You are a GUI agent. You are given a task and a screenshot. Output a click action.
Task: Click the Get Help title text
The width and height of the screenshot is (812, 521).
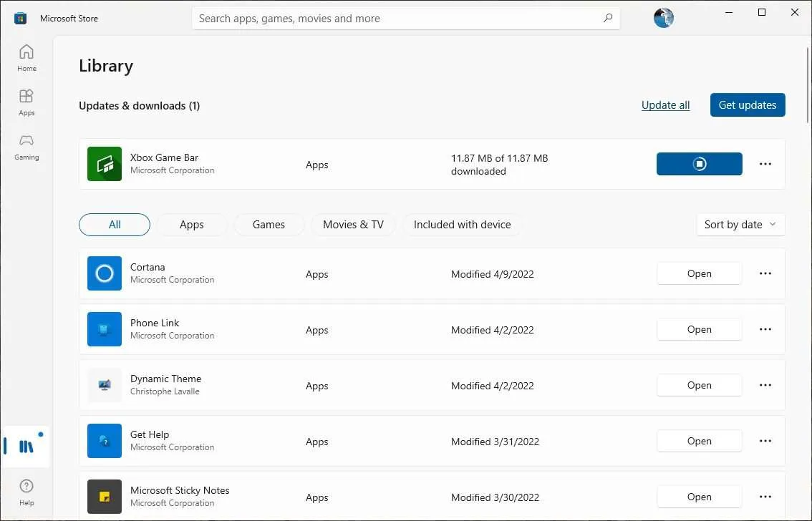150,434
